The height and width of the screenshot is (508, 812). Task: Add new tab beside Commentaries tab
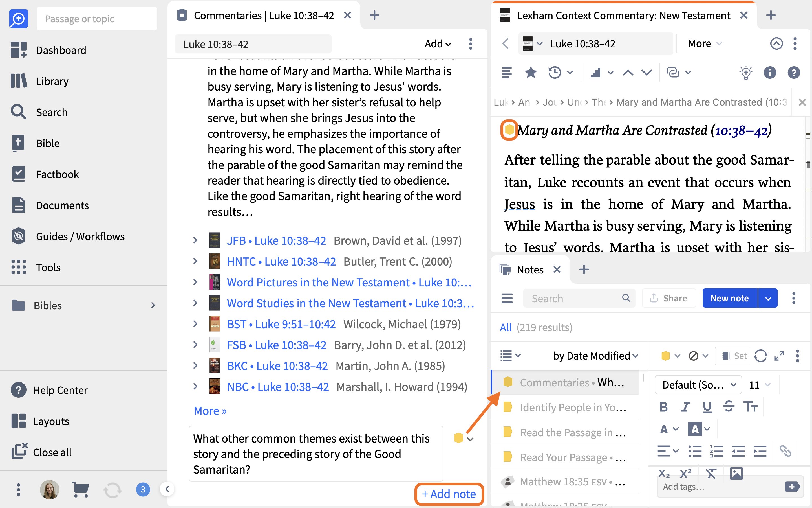374,16
